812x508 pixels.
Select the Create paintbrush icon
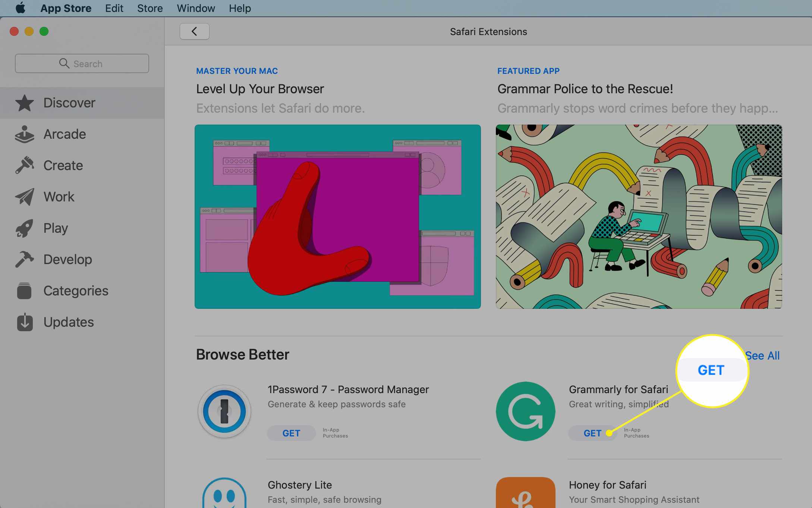coord(25,165)
